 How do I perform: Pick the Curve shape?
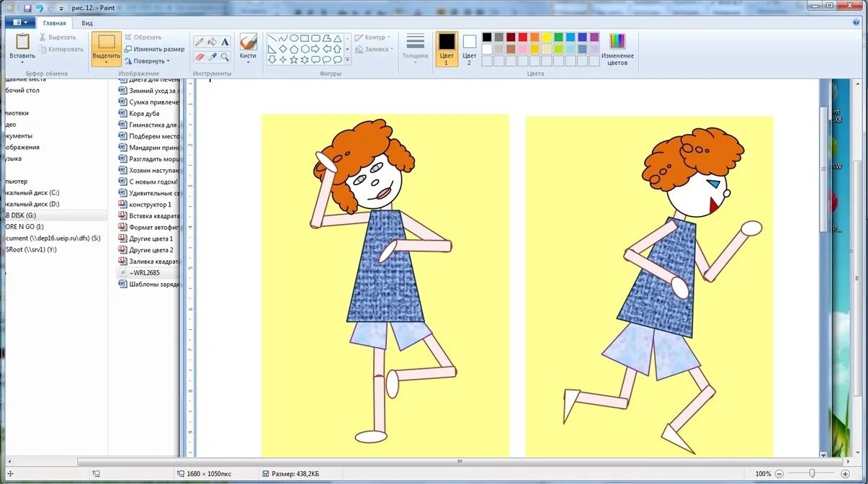(x=283, y=38)
